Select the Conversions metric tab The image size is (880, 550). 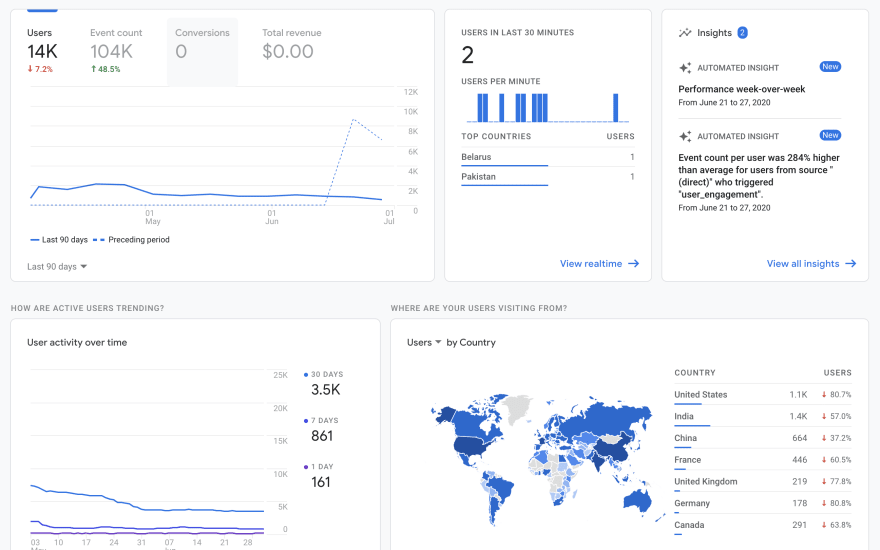click(202, 52)
